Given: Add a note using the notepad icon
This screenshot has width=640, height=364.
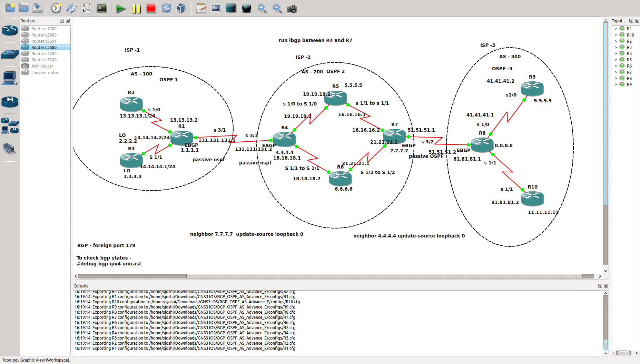Looking at the screenshot, I should pyautogui.click(x=201, y=8).
